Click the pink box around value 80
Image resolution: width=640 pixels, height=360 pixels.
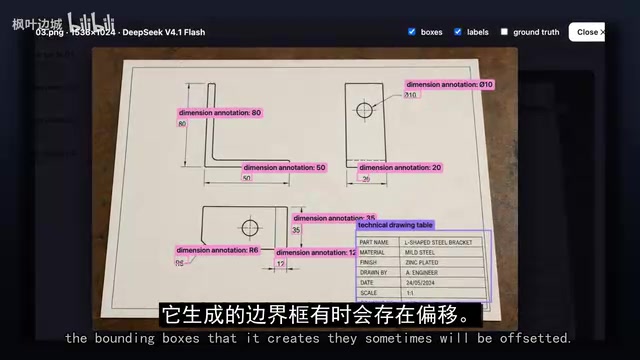coord(182,123)
